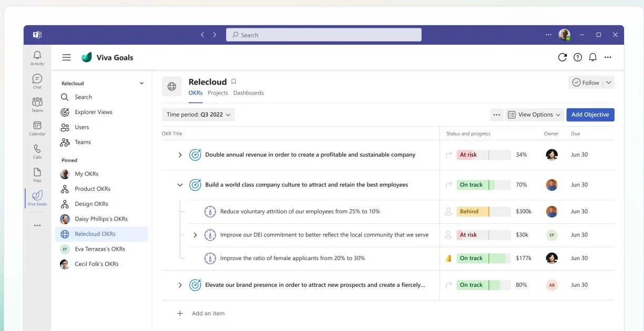Click the $177k value
This screenshot has width=644, height=331.
pos(524,258)
